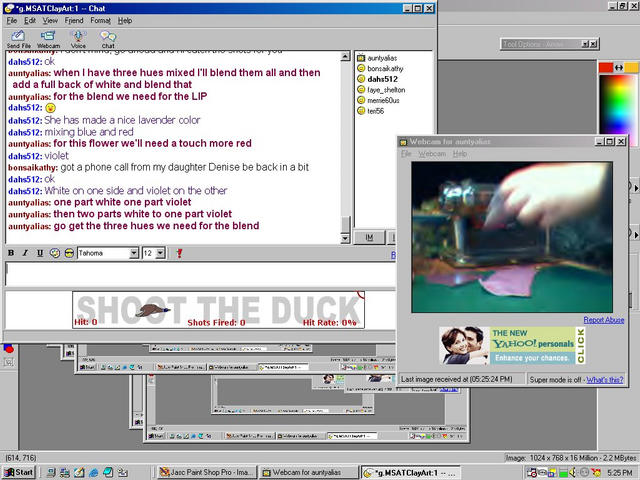Select the red foreground color swatch

pos(606,68)
